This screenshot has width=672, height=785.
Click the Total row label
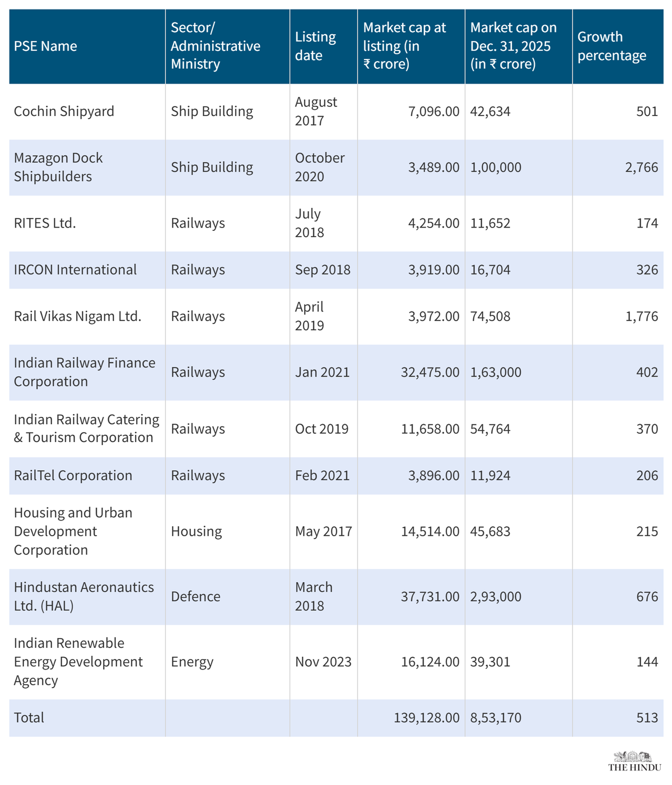coord(29,718)
